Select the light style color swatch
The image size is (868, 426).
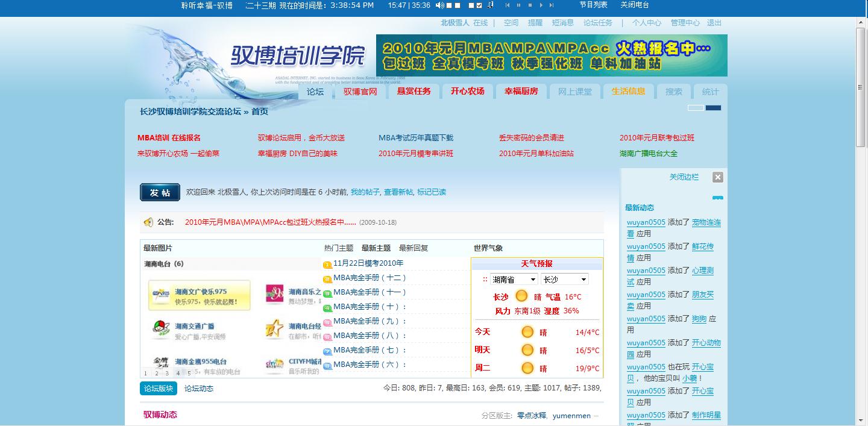(x=696, y=108)
